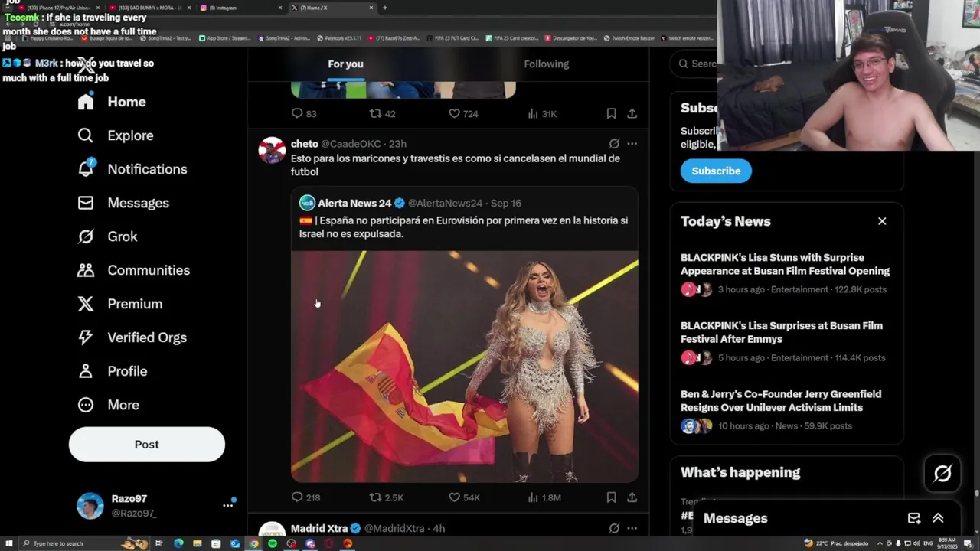Open the More circle icon

pos(85,405)
